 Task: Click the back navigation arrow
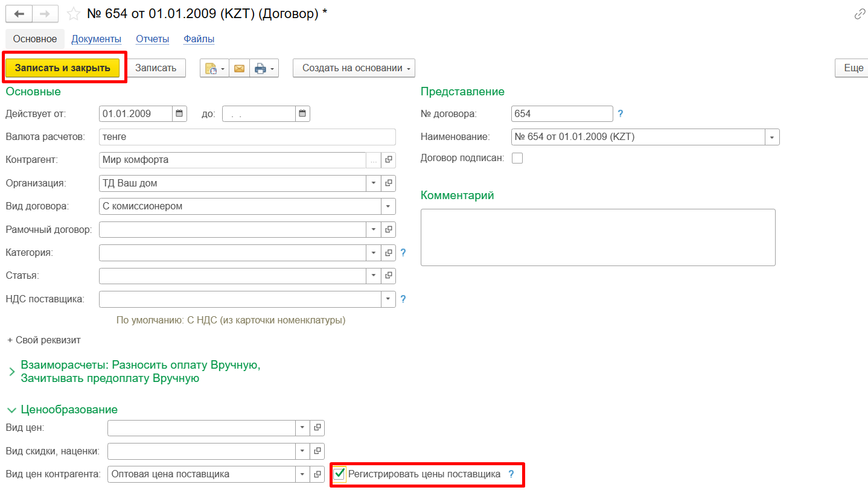(x=19, y=14)
